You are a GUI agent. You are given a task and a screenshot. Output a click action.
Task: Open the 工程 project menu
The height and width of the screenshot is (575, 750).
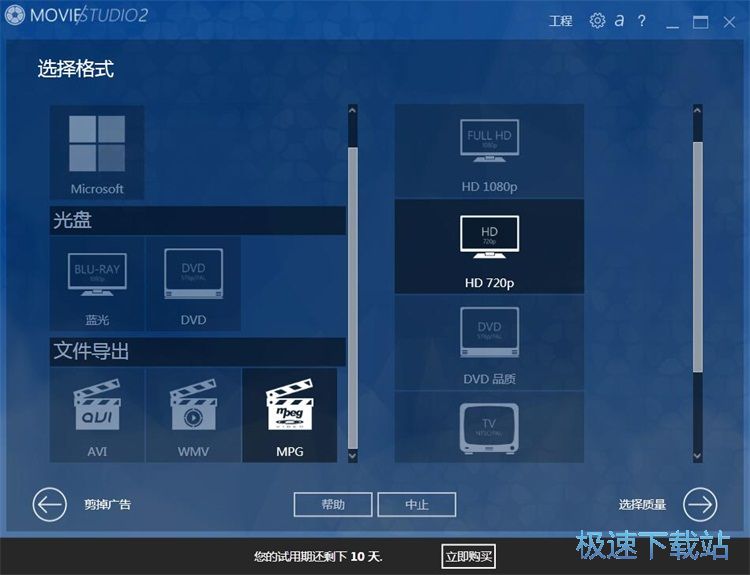click(x=560, y=21)
